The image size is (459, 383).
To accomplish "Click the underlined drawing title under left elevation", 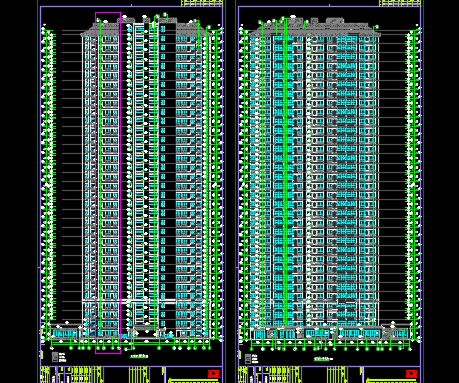I will (x=139, y=356).
